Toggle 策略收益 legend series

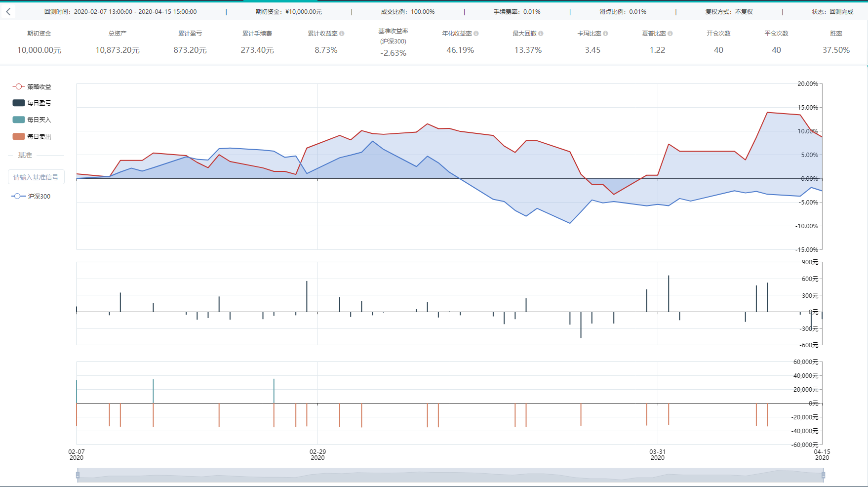point(32,86)
